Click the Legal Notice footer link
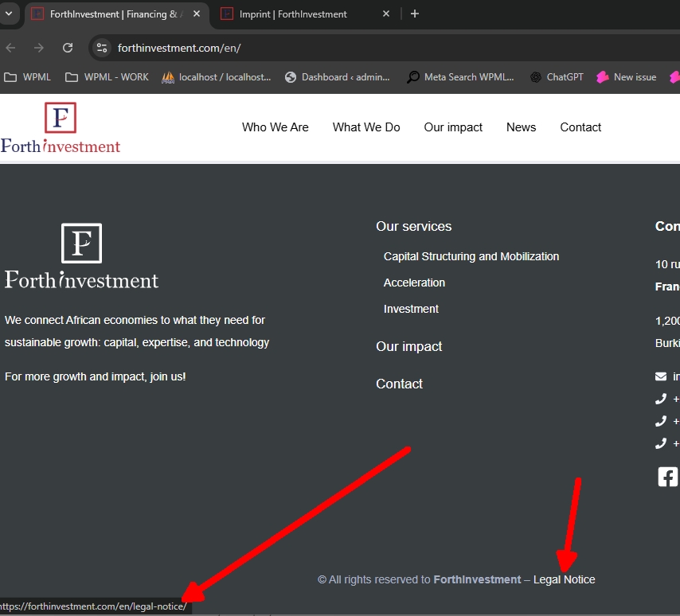 click(564, 579)
